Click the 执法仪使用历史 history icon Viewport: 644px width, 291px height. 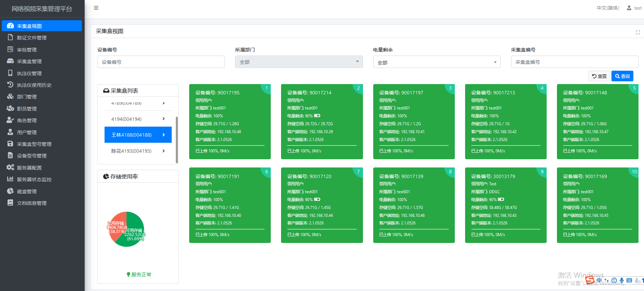(x=10, y=85)
